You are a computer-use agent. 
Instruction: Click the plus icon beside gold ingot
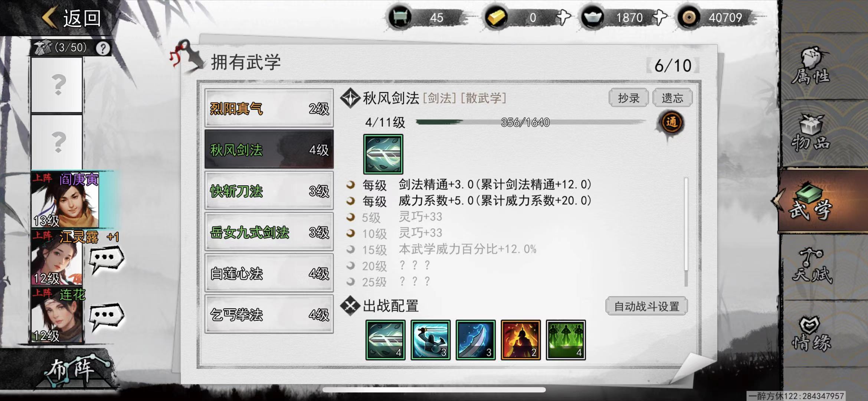pos(563,17)
